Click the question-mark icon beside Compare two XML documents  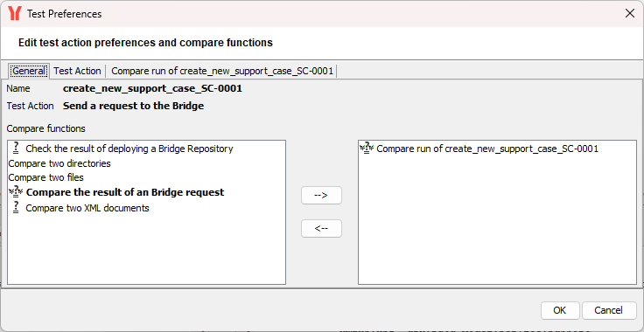16,208
